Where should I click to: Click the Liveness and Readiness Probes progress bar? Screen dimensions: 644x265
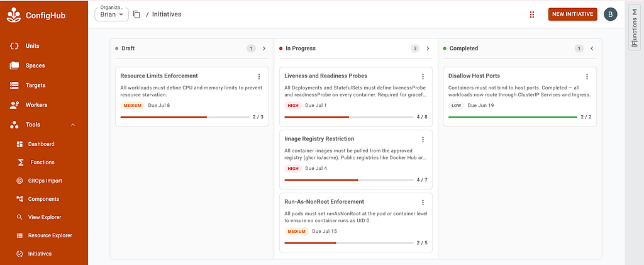pos(348,117)
